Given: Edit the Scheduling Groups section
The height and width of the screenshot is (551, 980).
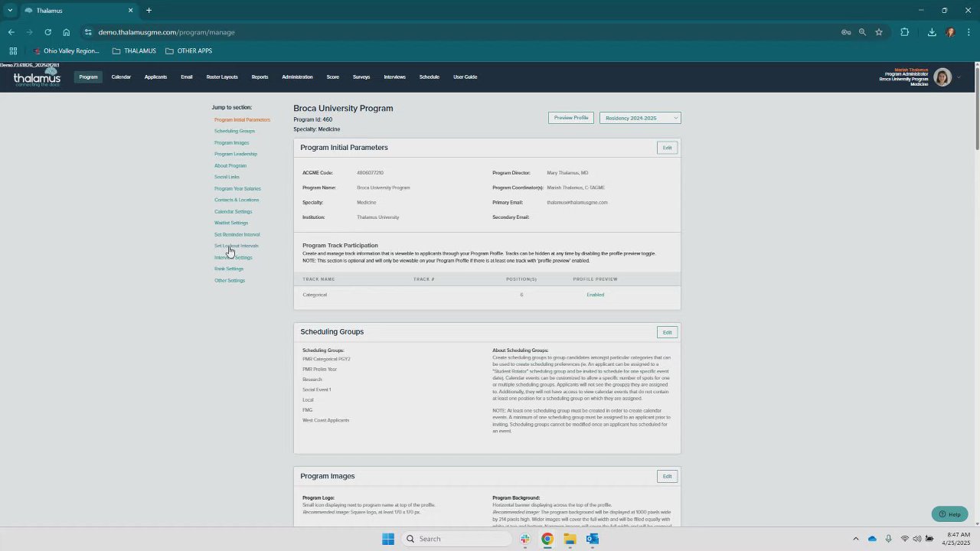Looking at the screenshot, I should point(667,332).
